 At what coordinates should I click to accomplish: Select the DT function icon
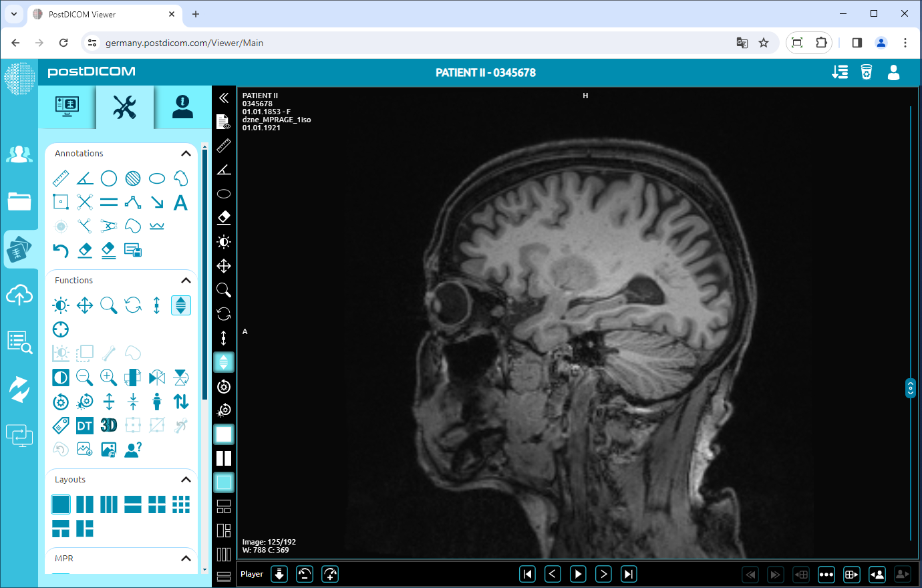point(84,425)
